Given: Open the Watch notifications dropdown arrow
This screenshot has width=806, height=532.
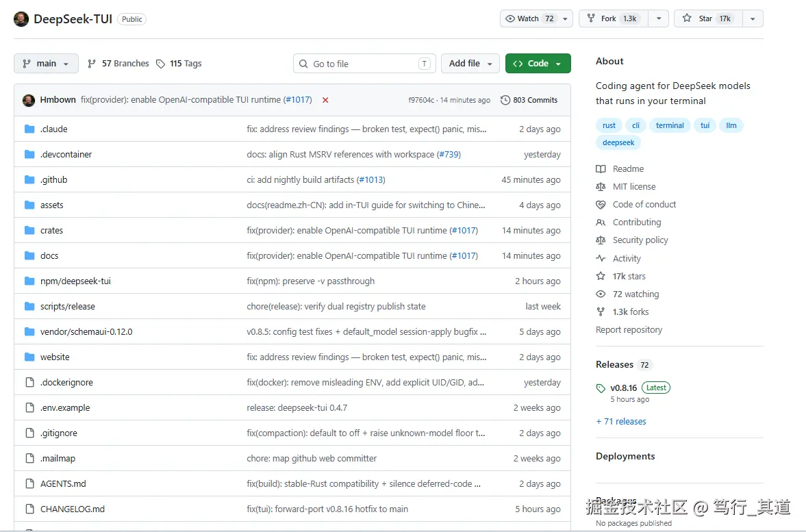Looking at the screenshot, I should point(566,18).
